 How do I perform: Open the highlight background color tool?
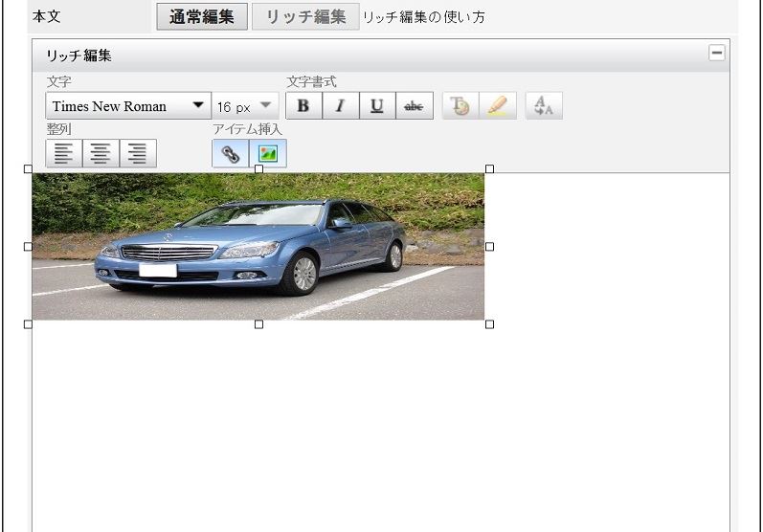coord(498,105)
